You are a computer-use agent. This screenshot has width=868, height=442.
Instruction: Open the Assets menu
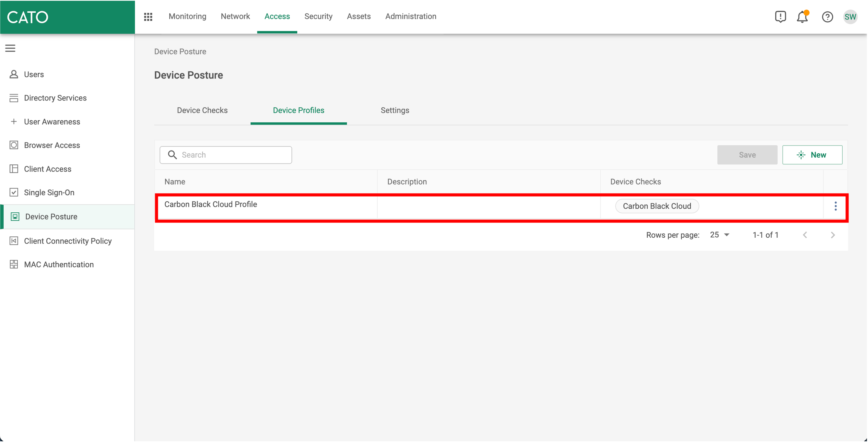pos(358,16)
